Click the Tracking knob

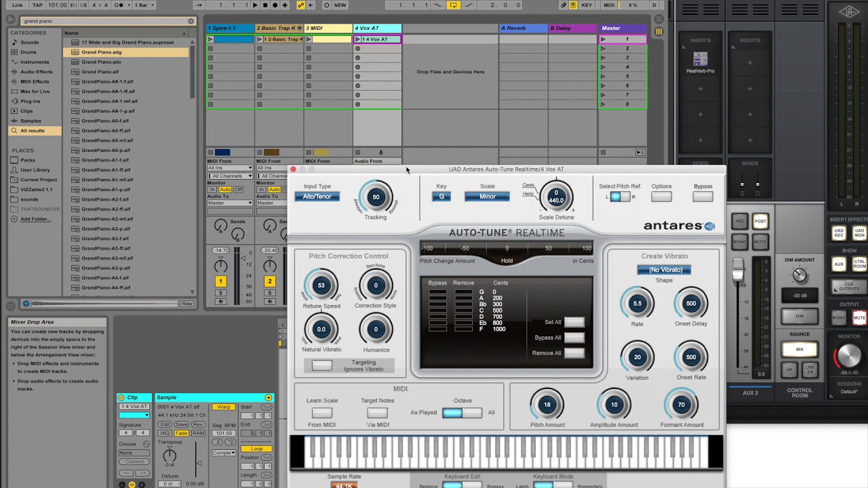(376, 197)
